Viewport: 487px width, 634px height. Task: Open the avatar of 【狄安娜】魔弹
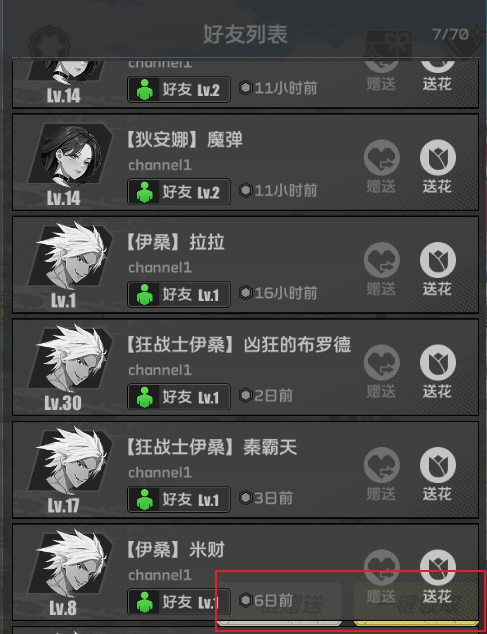(71, 156)
